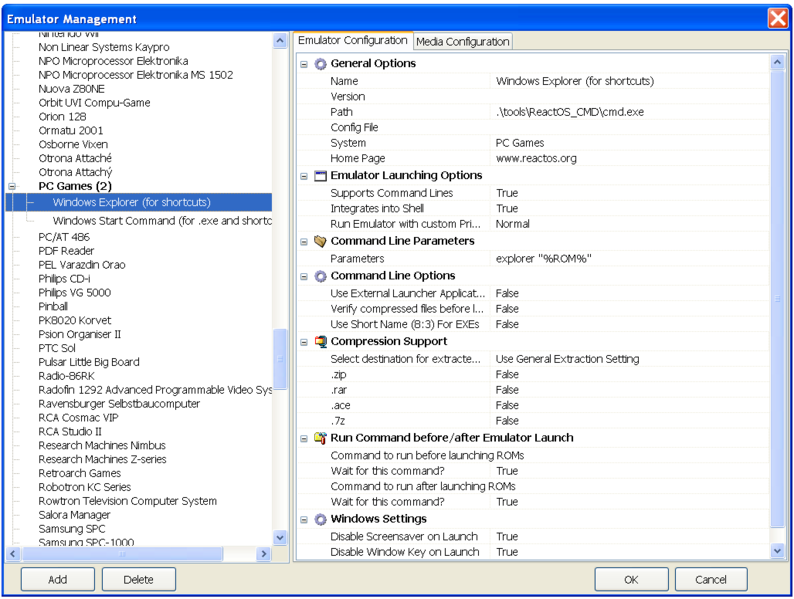Click the tree scroll down arrow
794x599 pixels.
[x=280, y=537]
